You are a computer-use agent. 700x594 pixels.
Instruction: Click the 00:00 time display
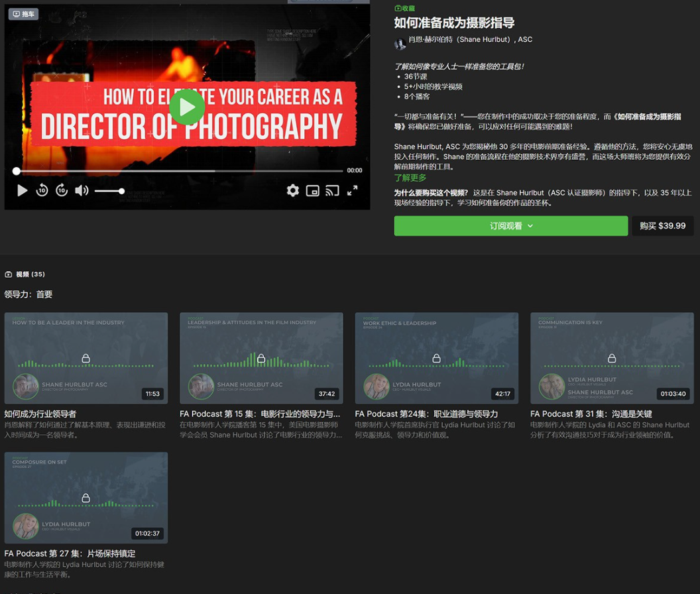[x=355, y=170]
